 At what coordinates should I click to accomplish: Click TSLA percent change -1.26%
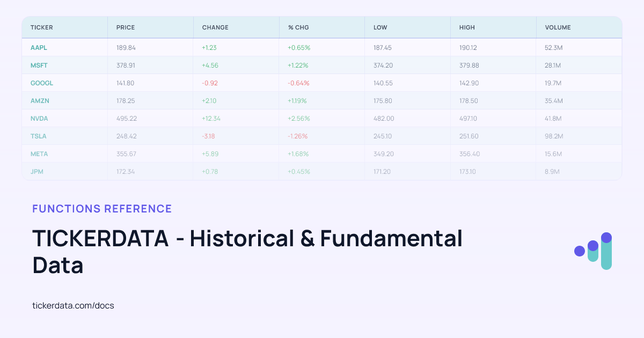[x=297, y=136]
